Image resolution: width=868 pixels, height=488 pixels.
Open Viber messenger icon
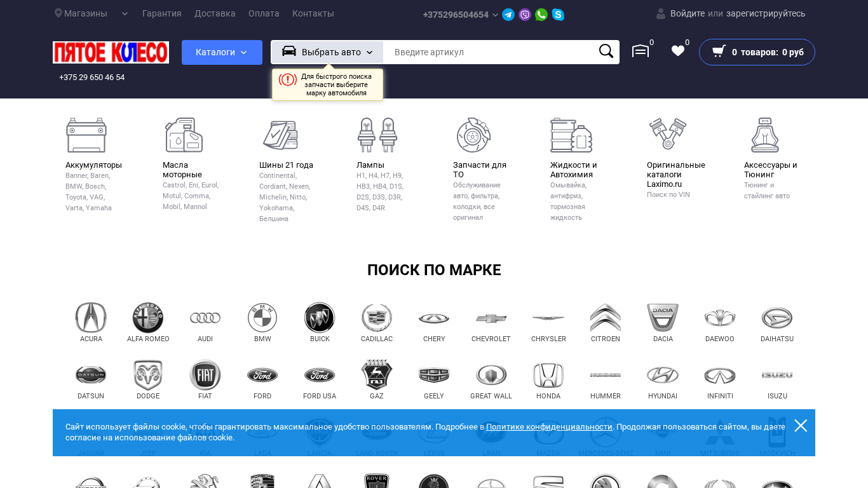tap(525, 15)
